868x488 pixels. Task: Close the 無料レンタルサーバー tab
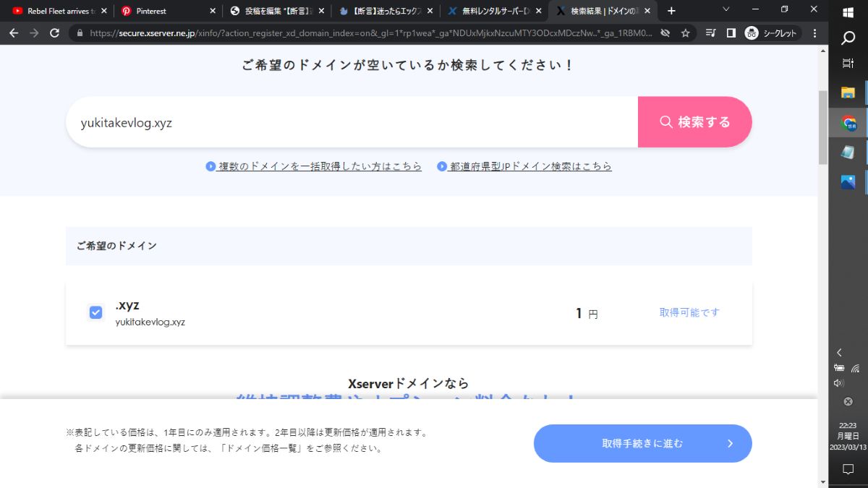[x=538, y=11]
